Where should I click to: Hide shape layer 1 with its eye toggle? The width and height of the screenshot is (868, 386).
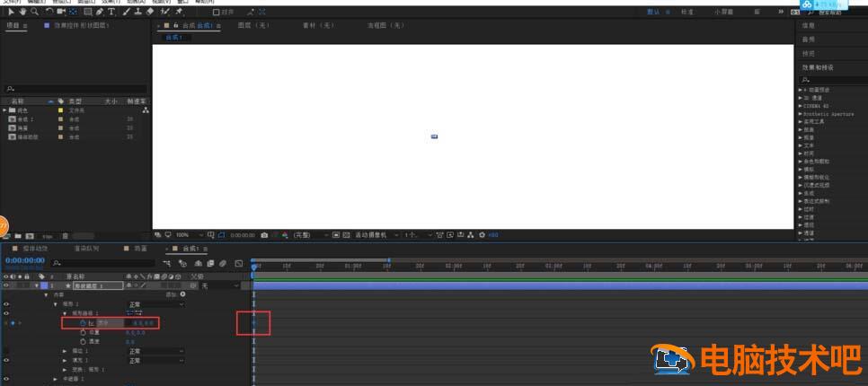coord(6,285)
